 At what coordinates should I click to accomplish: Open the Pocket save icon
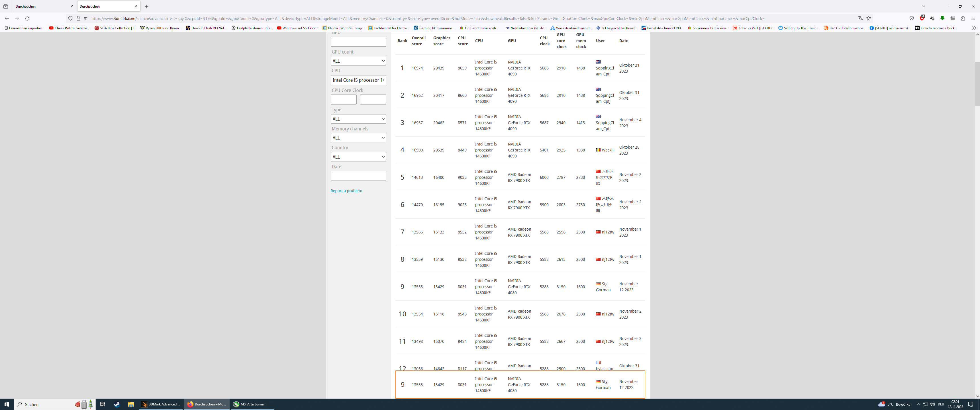tap(912, 18)
